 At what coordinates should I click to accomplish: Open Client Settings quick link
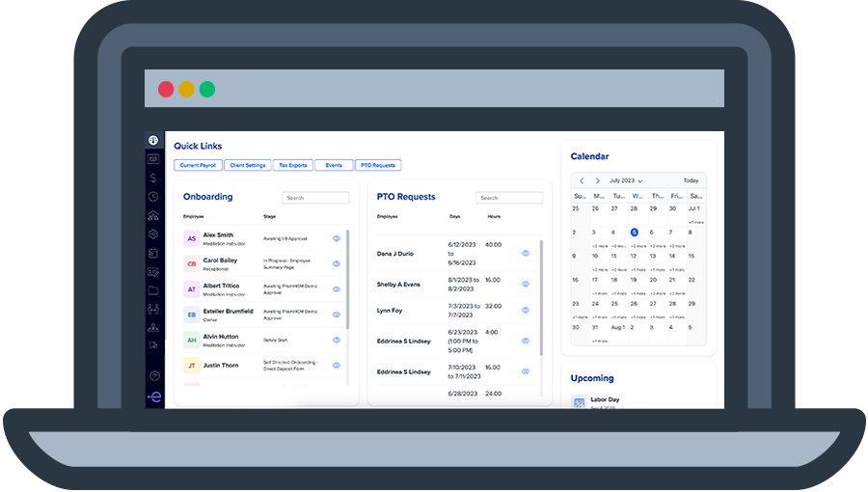click(248, 166)
